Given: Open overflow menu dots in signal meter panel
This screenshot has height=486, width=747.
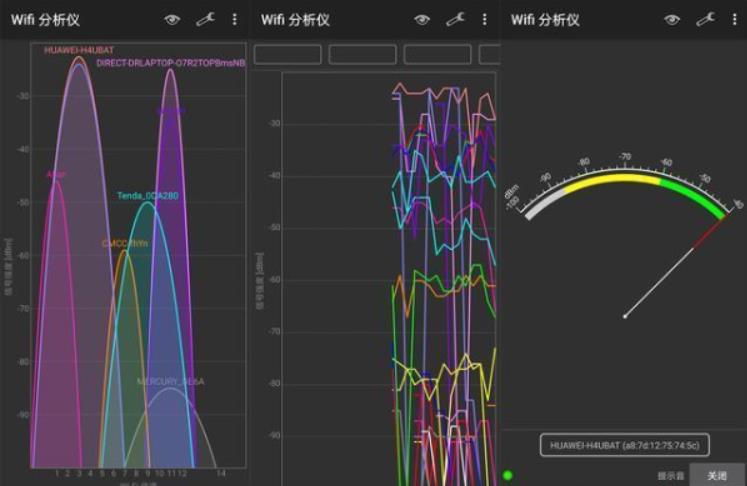Looking at the screenshot, I should pos(735,20).
